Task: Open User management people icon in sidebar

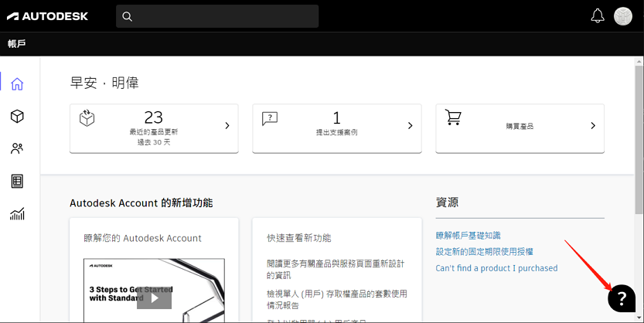Action: pos(17,148)
